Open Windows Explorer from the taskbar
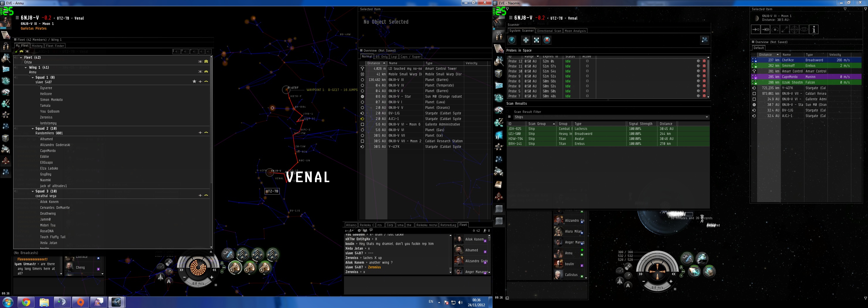Screen dimensions: 868x308 click(x=44, y=302)
